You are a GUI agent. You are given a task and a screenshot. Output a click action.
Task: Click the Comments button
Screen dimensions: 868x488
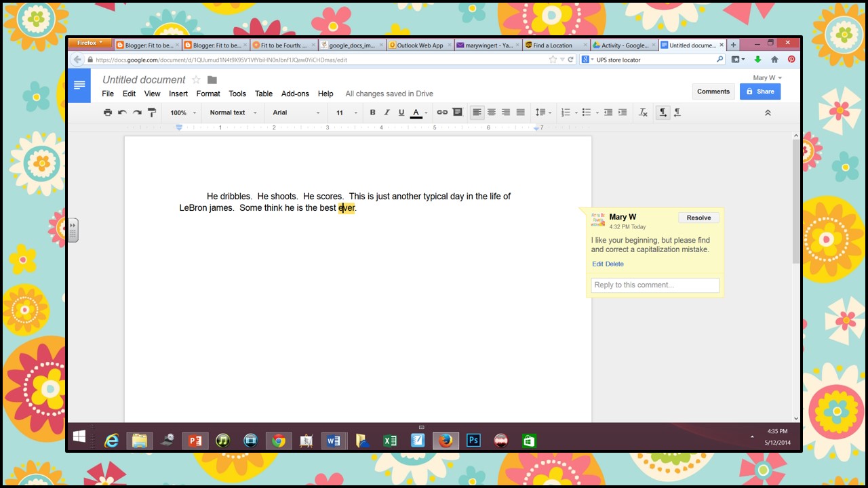point(713,91)
